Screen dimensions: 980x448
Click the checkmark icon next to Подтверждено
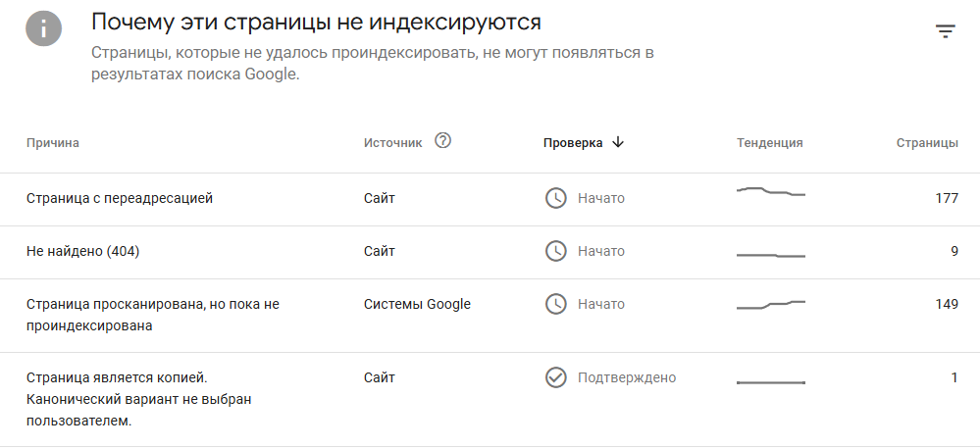555,378
